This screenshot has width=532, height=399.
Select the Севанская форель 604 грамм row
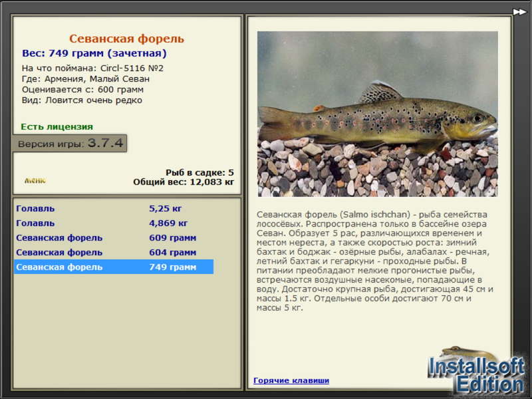[114, 252]
